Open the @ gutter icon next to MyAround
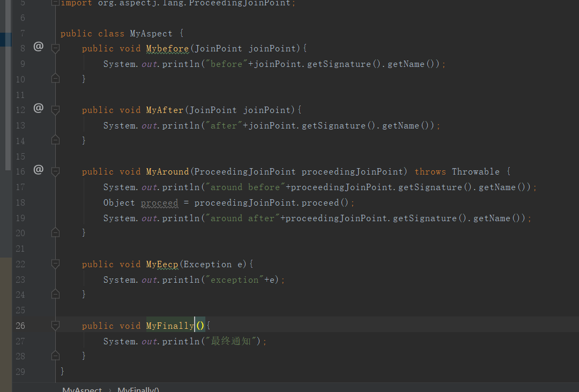Screen dimensions: 579x392 point(39,170)
